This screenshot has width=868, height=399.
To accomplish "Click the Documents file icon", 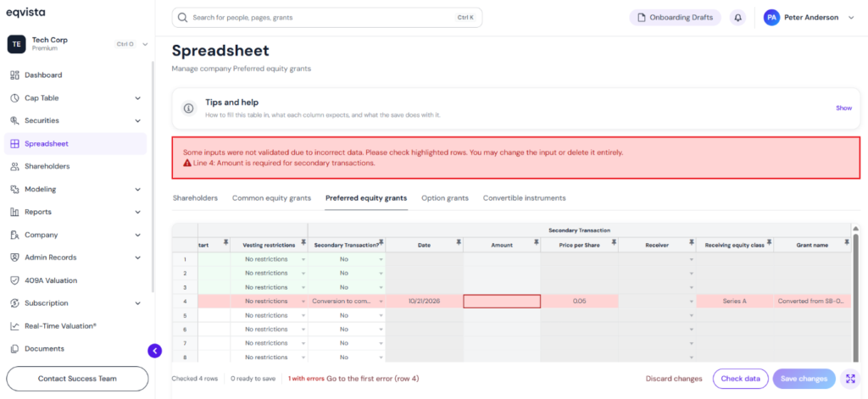I will coord(15,349).
